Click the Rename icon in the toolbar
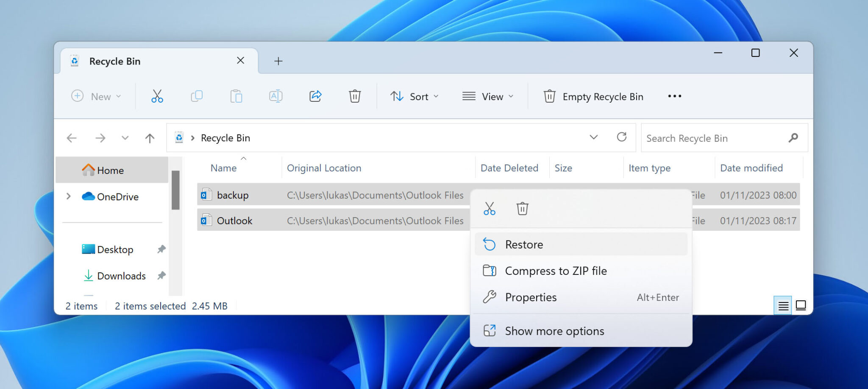868x389 pixels. [275, 96]
